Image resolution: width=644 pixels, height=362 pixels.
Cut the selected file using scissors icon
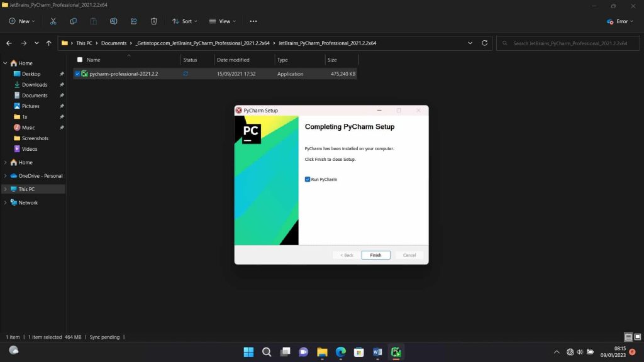click(x=53, y=21)
